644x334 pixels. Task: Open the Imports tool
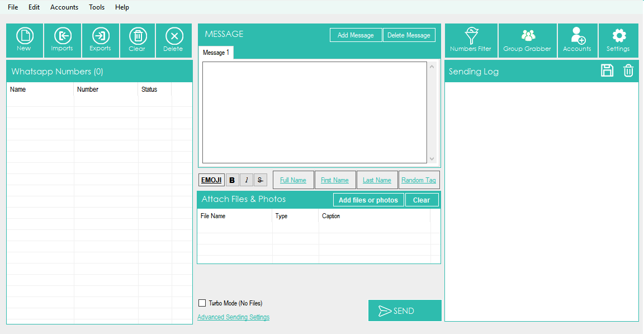pyautogui.click(x=62, y=40)
